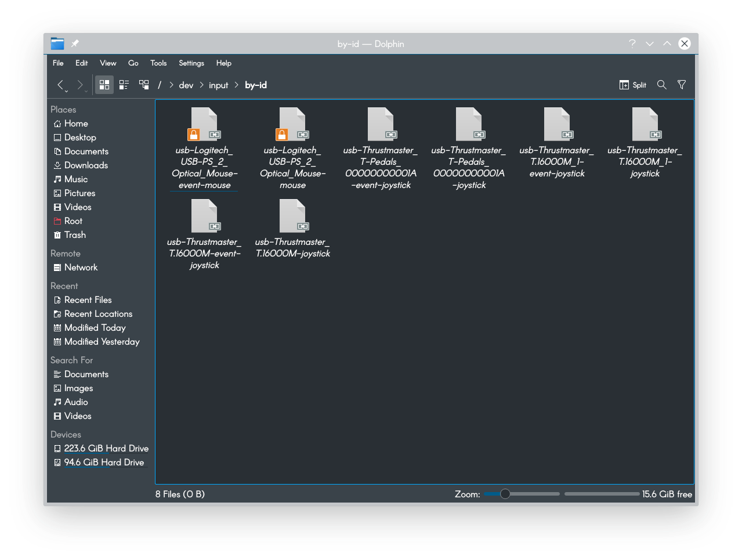Pin window with pushpin icon
The height and width of the screenshot is (560, 742).
pos(75,44)
